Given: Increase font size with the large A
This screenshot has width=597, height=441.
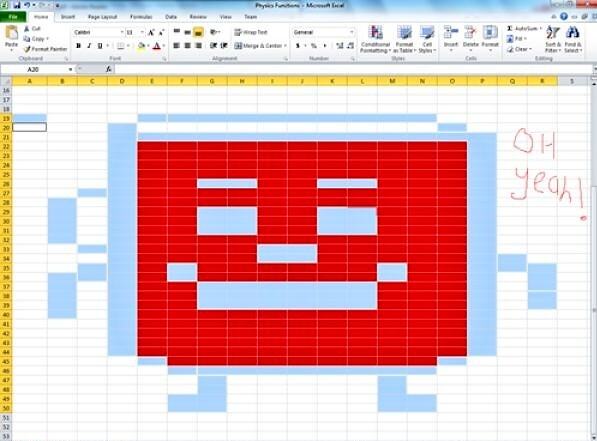Looking at the screenshot, I should (x=151, y=33).
